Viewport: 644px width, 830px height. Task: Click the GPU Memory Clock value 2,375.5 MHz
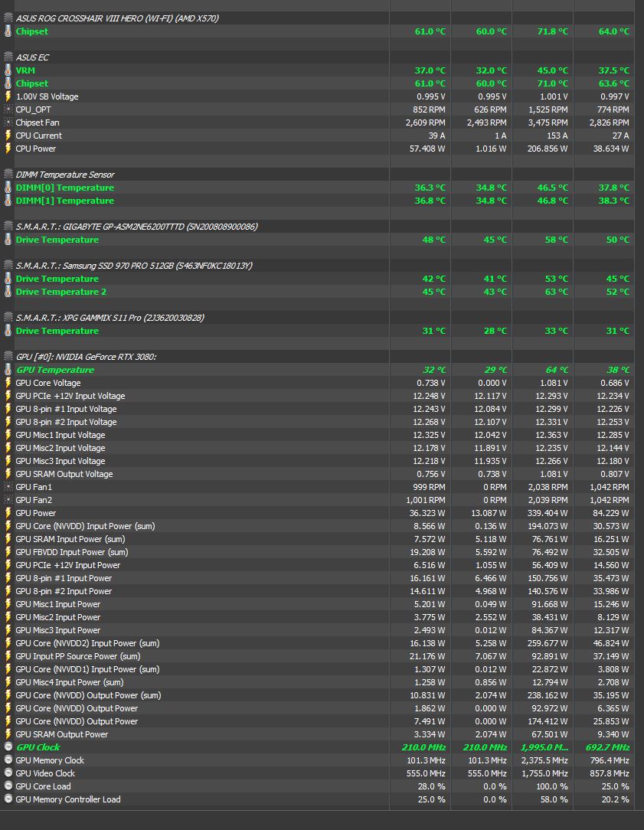(544, 760)
